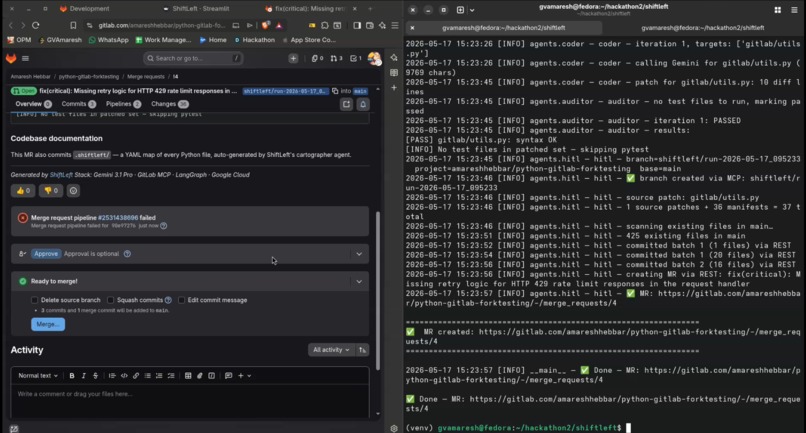Toggle Delete source branch checkbox
The height and width of the screenshot is (433, 806).
coord(34,300)
